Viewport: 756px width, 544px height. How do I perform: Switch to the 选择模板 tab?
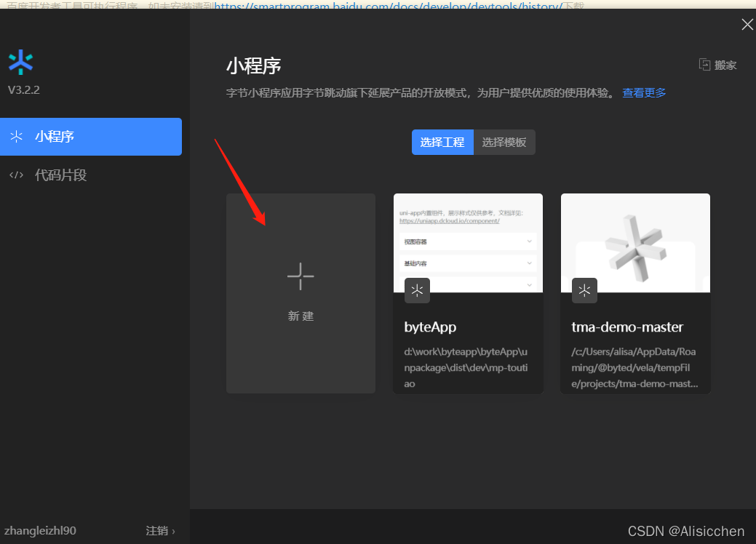coord(504,142)
